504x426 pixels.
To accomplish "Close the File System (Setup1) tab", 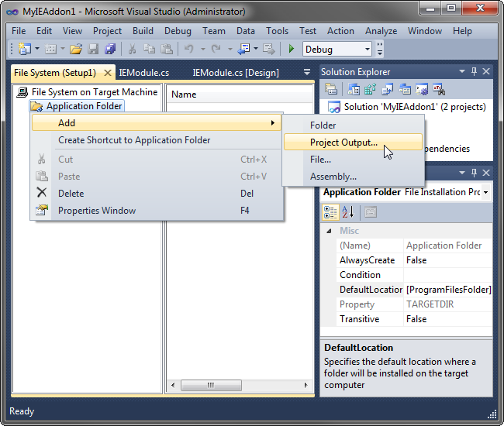I will pyautogui.click(x=108, y=73).
